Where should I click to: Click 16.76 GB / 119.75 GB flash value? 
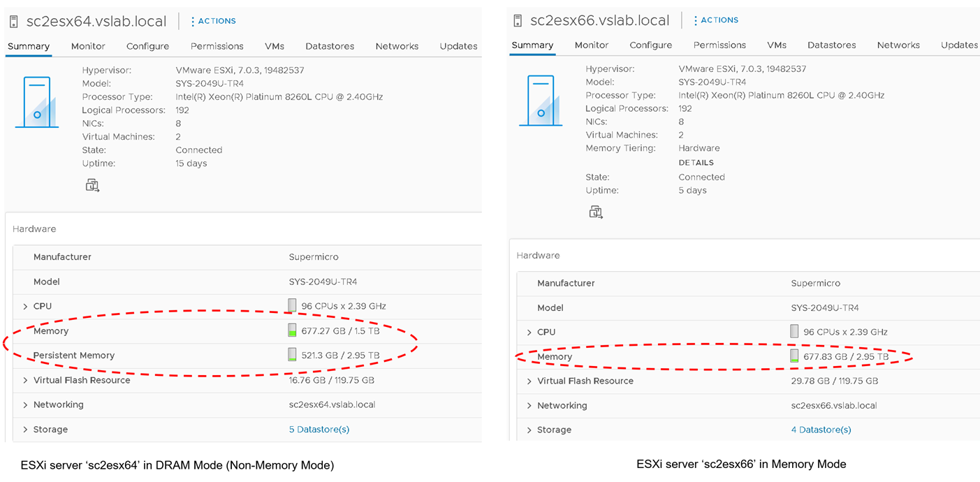pos(332,381)
